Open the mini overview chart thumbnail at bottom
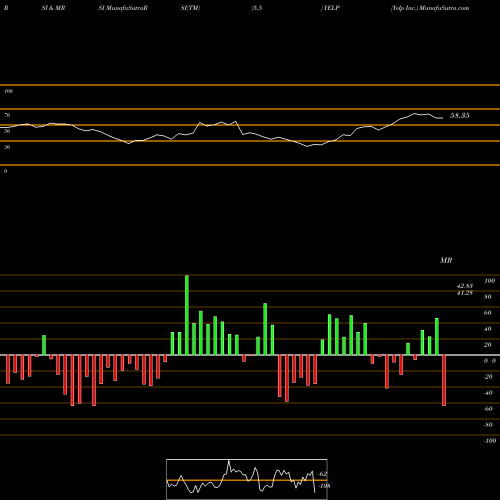Viewport: 500px width, 500px height. [247, 479]
